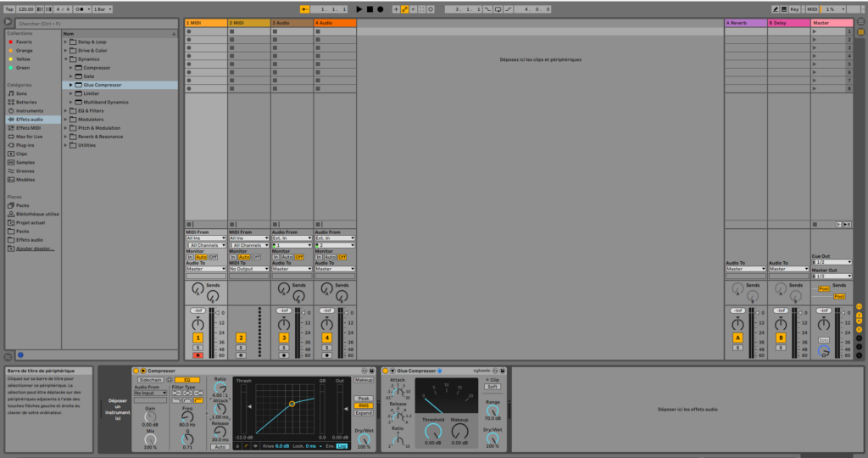The height and width of the screenshot is (458, 868).
Task: Expand the Reverb & Resonance folder
Action: coord(66,137)
